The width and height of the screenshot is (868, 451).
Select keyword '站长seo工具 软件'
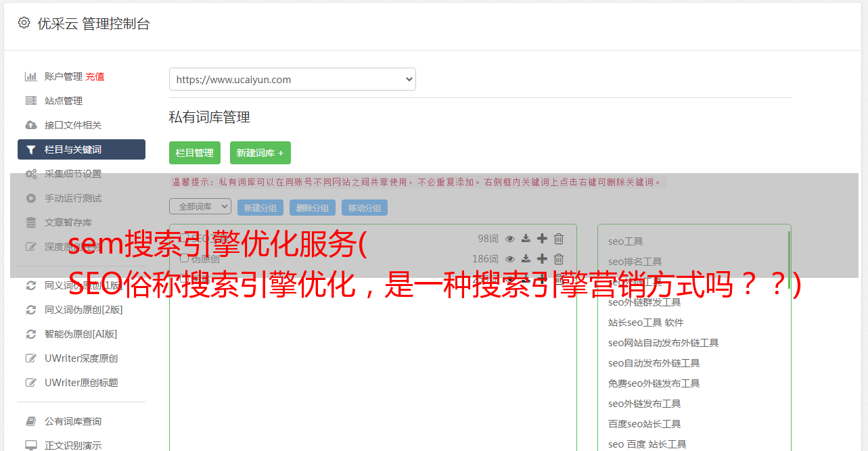point(646,323)
